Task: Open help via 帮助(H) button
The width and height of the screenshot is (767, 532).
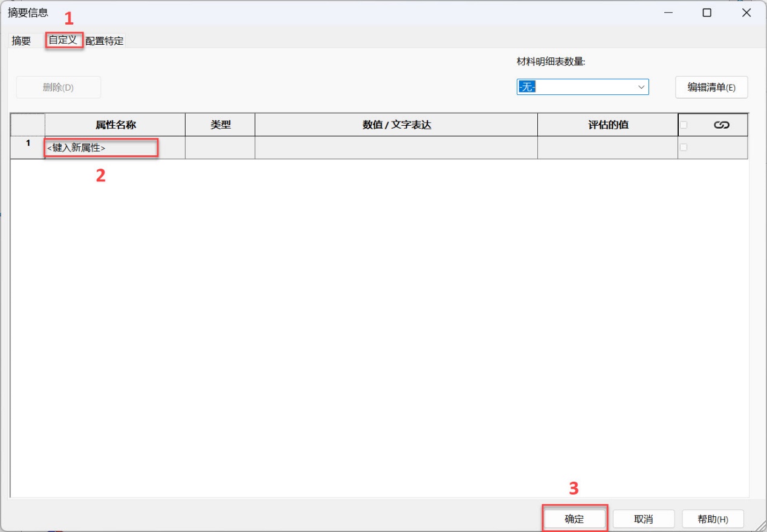Action: pos(713,519)
